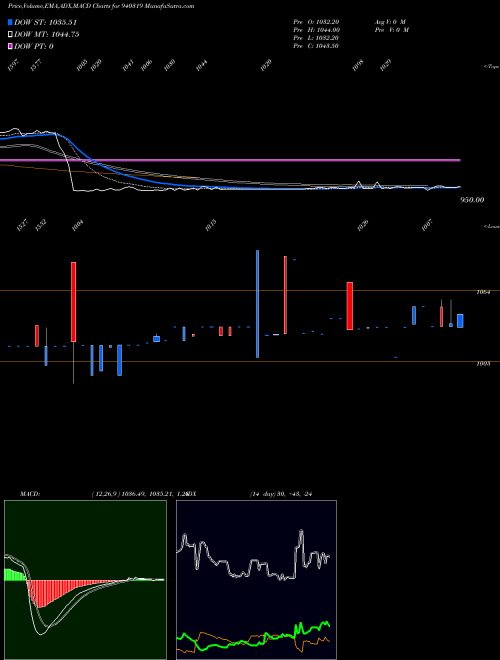Select the 'DOW MT: 1044.75' legend text
This screenshot has width=500, height=660.
(x=47, y=35)
